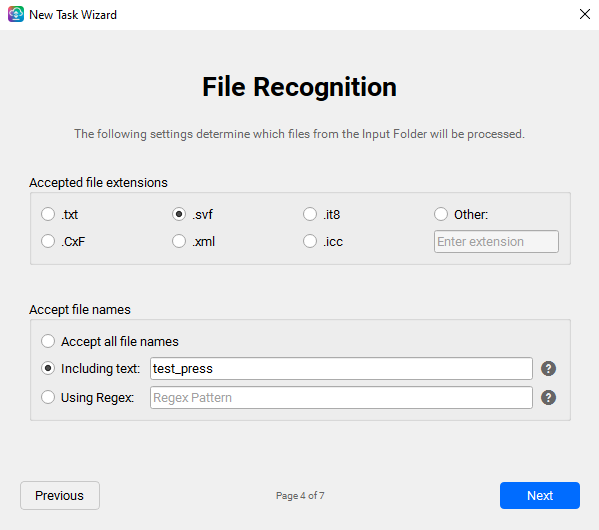
Task: Close the New Task Wizard window
Action: pyautogui.click(x=584, y=15)
